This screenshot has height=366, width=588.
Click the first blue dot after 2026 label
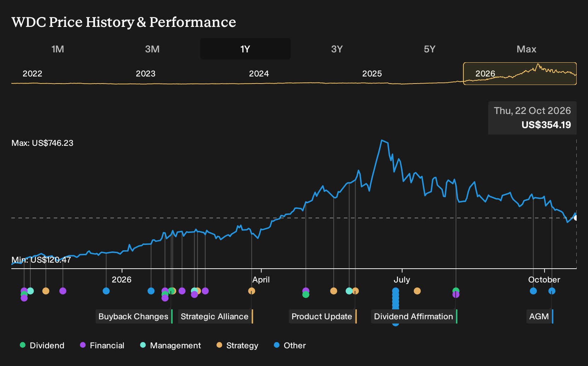[x=151, y=291]
